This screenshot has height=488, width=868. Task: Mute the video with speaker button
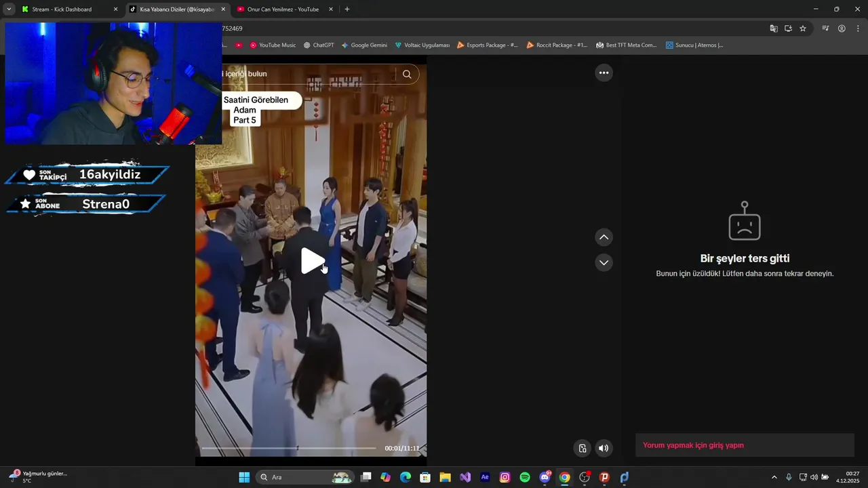(x=604, y=448)
